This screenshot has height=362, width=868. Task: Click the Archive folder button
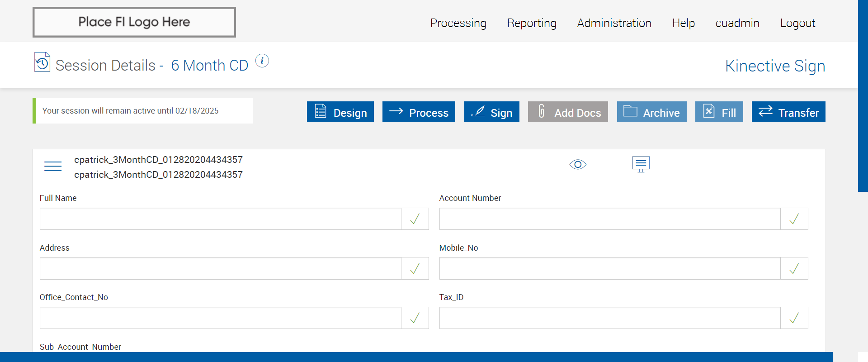pos(651,112)
